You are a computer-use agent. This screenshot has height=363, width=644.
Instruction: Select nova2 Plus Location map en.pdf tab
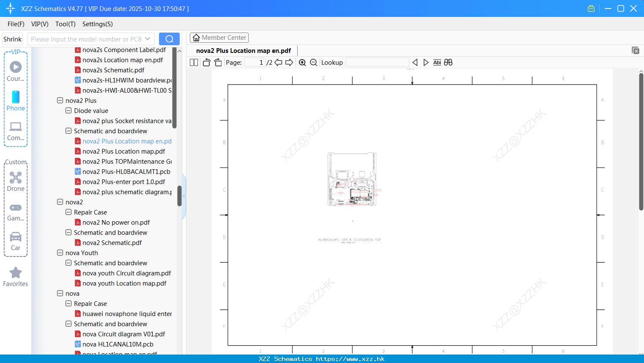click(x=244, y=51)
